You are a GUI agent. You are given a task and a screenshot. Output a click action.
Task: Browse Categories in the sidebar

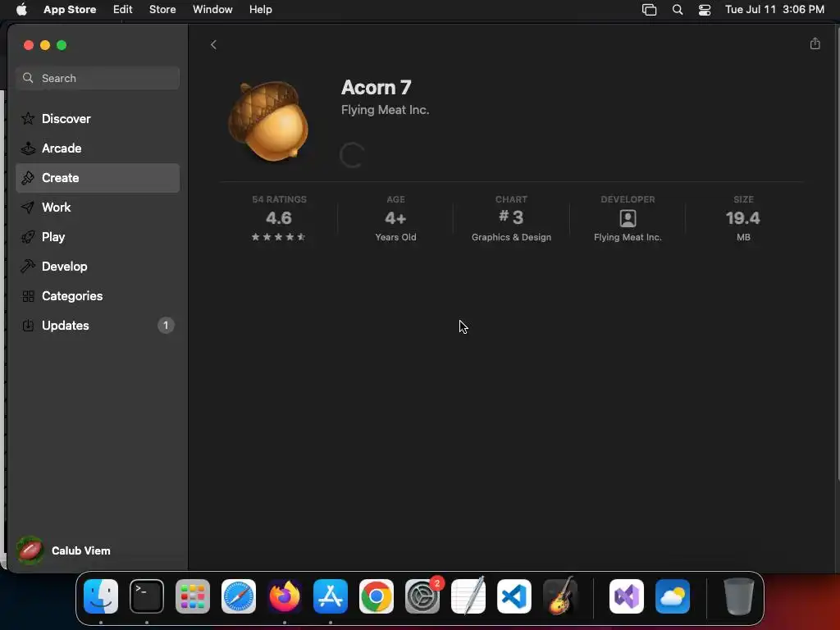coord(98,295)
